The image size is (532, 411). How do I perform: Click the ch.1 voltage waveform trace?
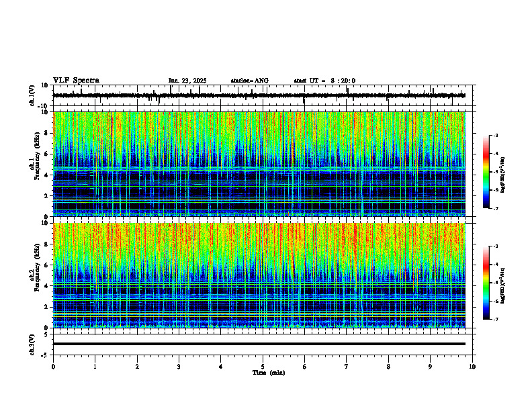click(x=259, y=95)
